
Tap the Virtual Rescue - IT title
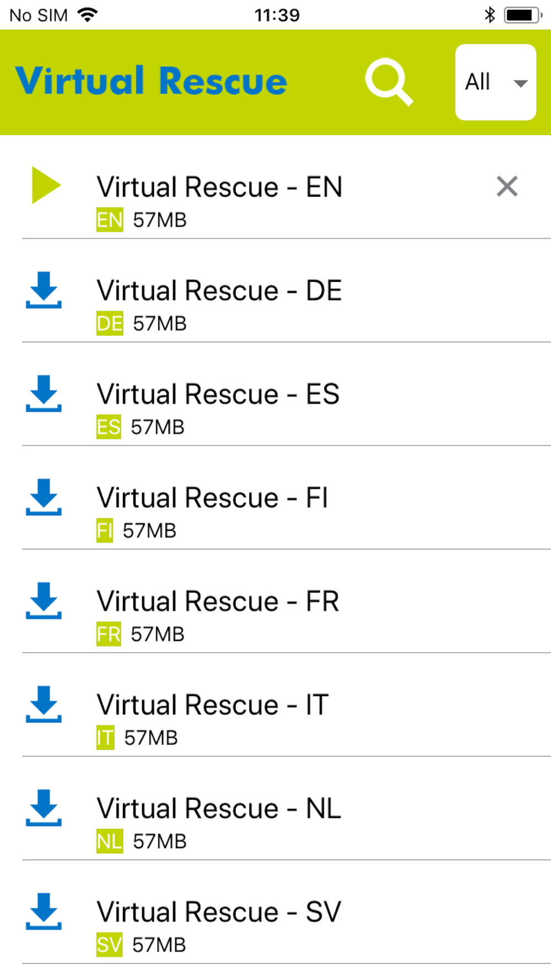(213, 705)
